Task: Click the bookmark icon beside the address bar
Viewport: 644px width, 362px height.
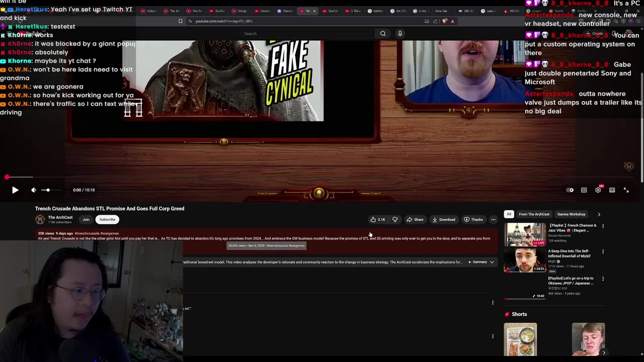Action: tap(180, 21)
